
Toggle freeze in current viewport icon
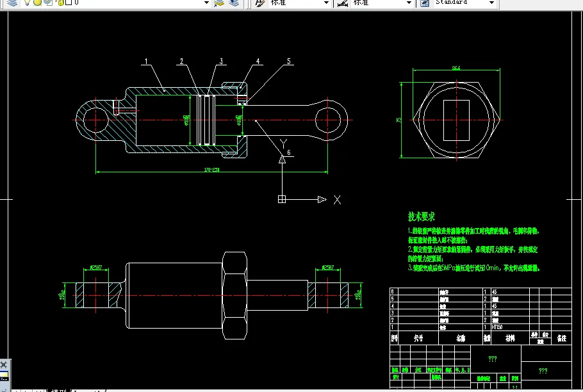point(48,3)
